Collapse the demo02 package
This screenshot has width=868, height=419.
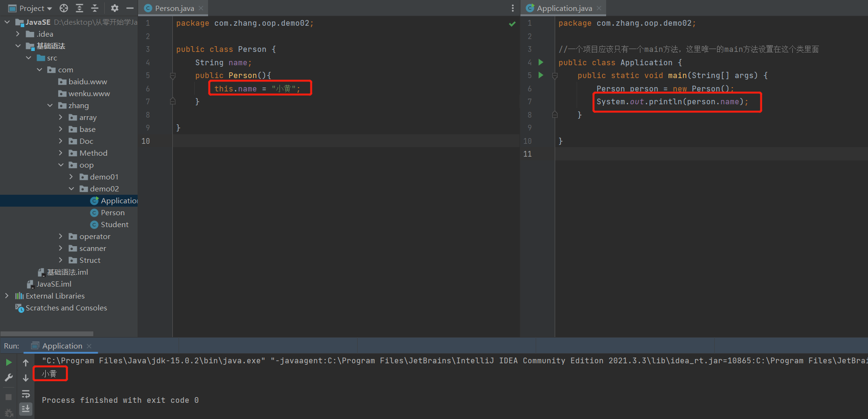click(x=71, y=189)
